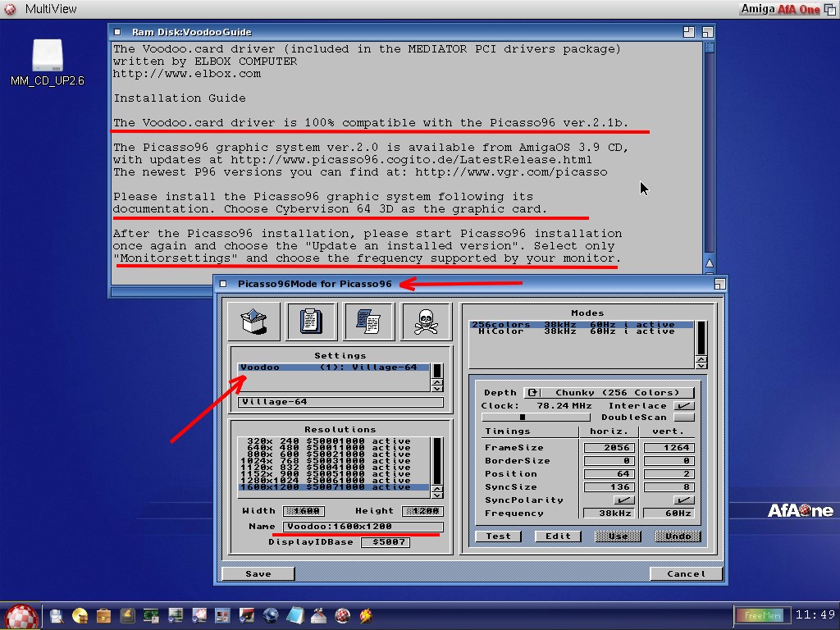
Task: Click the Undo button
Action: pos(678,536)
